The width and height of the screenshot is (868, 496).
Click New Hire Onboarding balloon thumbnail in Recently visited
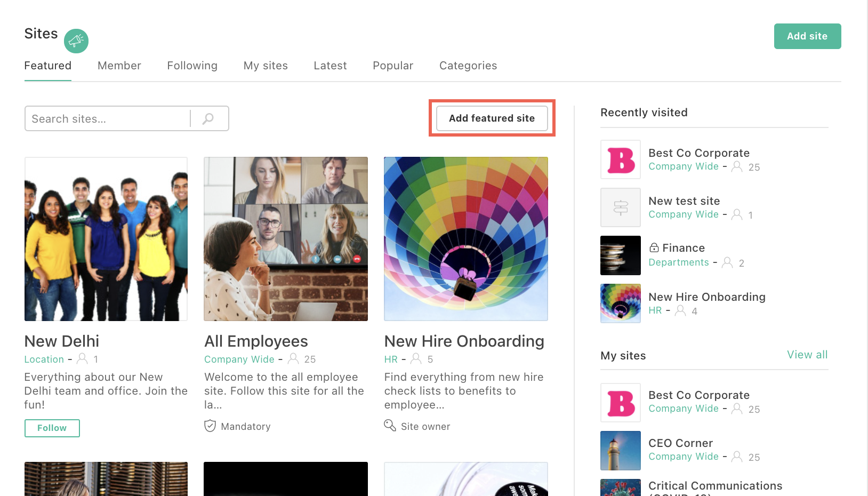click(621, 303)
